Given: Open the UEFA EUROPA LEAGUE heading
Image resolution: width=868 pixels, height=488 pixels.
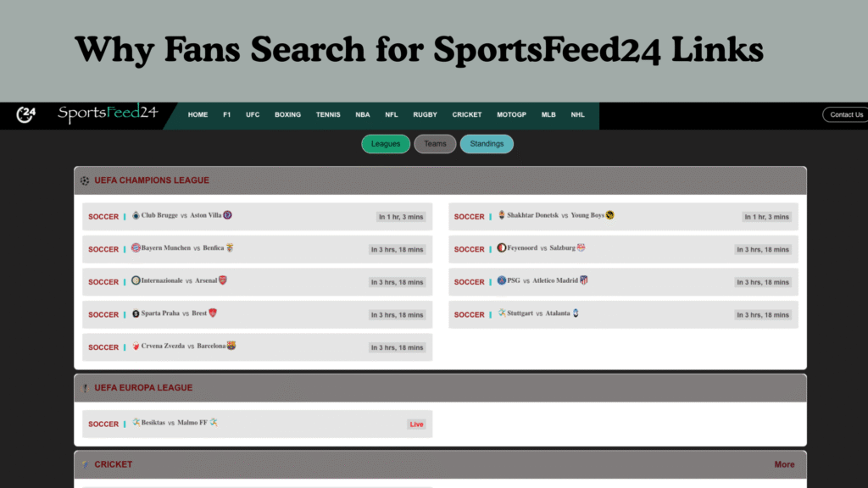Looking at the screenshot, I should coord(143,388).
